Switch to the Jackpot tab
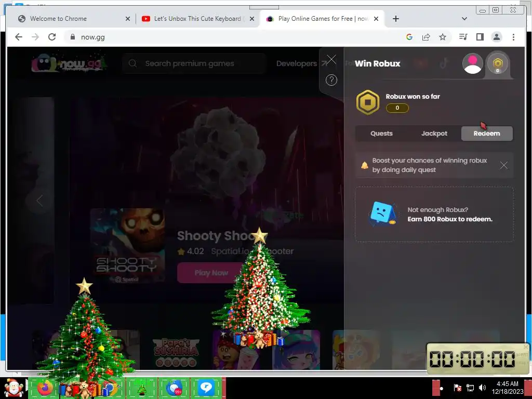This screenshot has width=532, height=399. click(434, 134)
